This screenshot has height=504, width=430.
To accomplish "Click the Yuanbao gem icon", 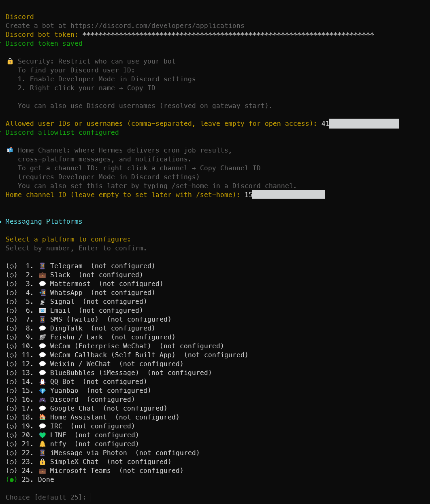I will coord(42,391).
